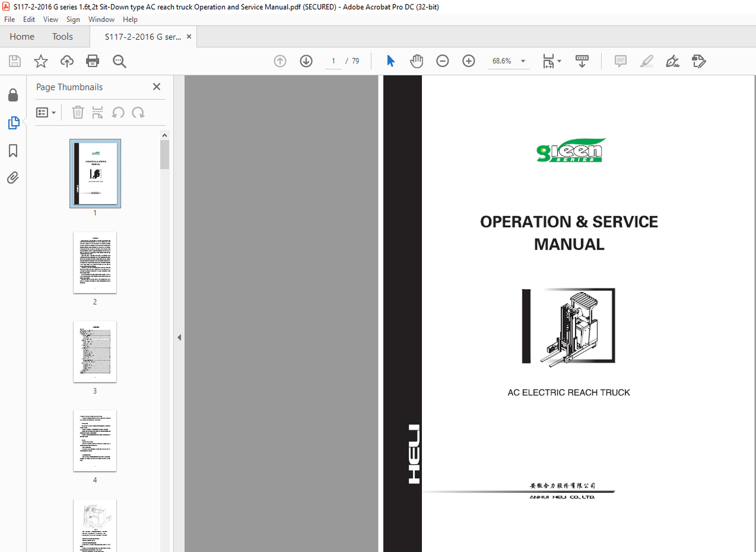Open the Find text magnifier tool
This screenshot has width=756, height=552.
pos(119,61)
